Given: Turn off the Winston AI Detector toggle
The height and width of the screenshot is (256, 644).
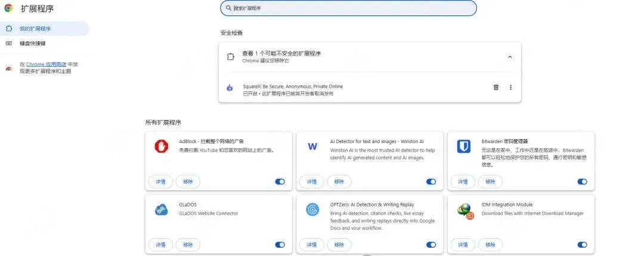Looking at the screenshot, I should (x=431, y=181).
